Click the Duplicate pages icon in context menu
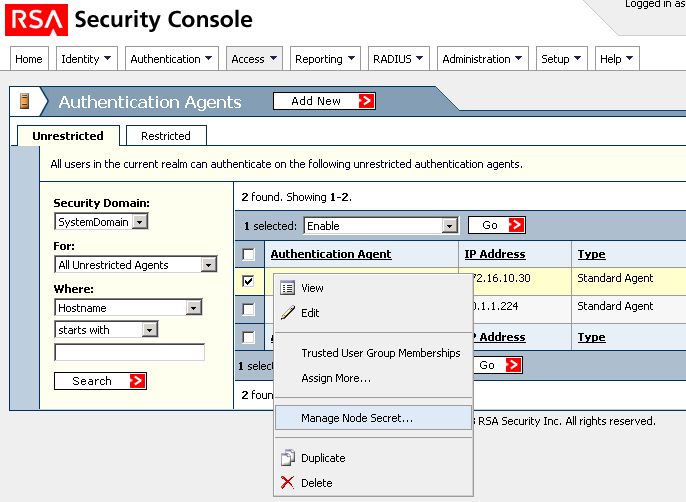This screenshot has width=686, height=502. click(287, 458)
